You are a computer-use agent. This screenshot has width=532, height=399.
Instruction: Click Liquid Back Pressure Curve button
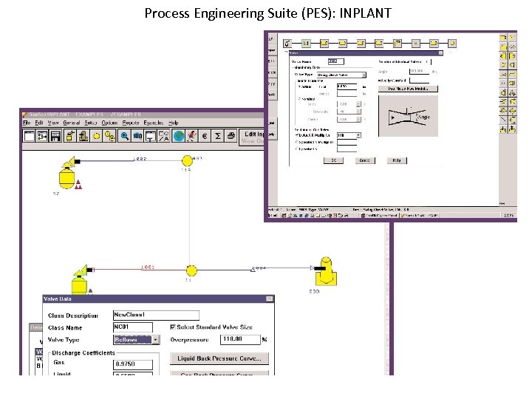(x=219, y=358)
